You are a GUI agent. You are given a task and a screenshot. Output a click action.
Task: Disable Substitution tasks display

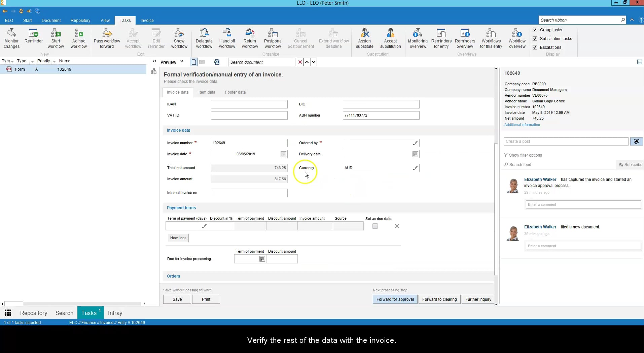tap(535, 38)
